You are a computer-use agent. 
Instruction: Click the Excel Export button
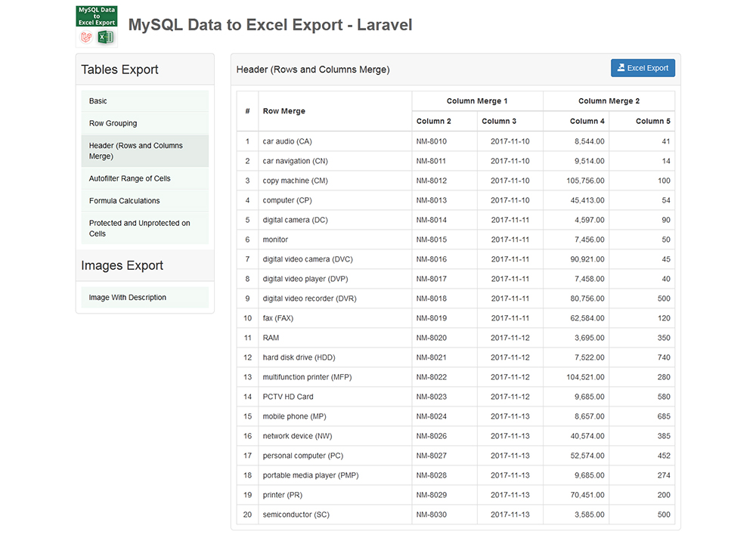tap(643, 67)
